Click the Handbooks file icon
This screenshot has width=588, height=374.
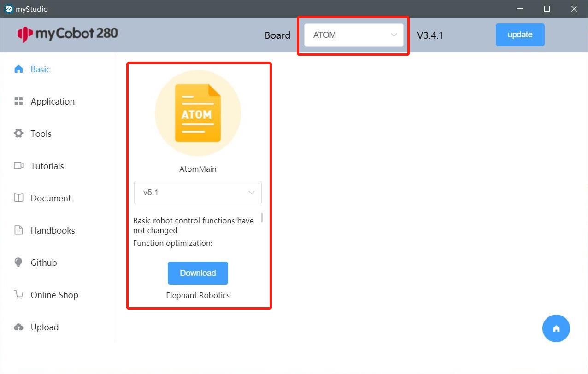[x=18, y=230]
